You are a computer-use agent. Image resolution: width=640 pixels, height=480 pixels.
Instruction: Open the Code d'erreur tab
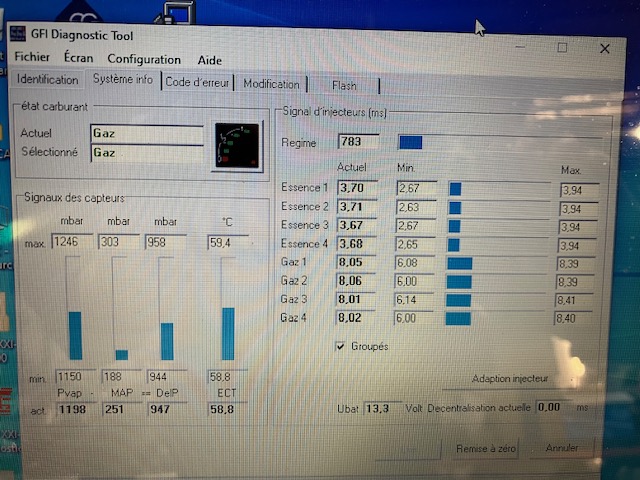197,82
